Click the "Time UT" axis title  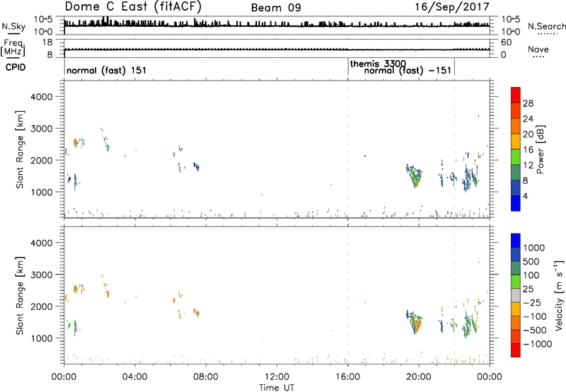[277, 388]
